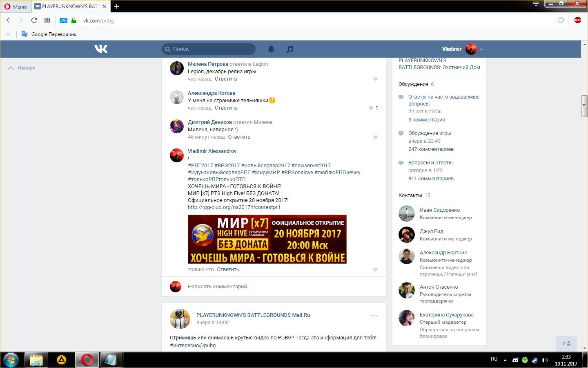Open VK notifications bell

(271, 49)
